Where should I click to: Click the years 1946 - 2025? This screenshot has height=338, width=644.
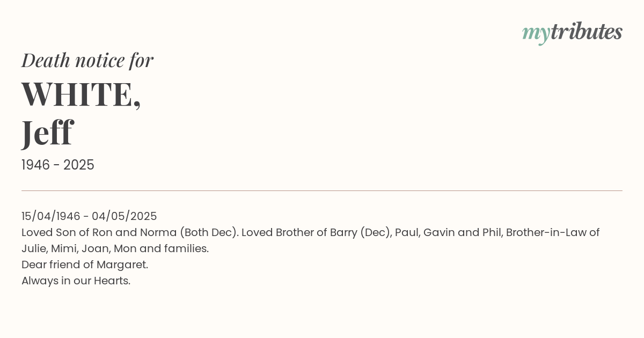(x=58, y=165)
